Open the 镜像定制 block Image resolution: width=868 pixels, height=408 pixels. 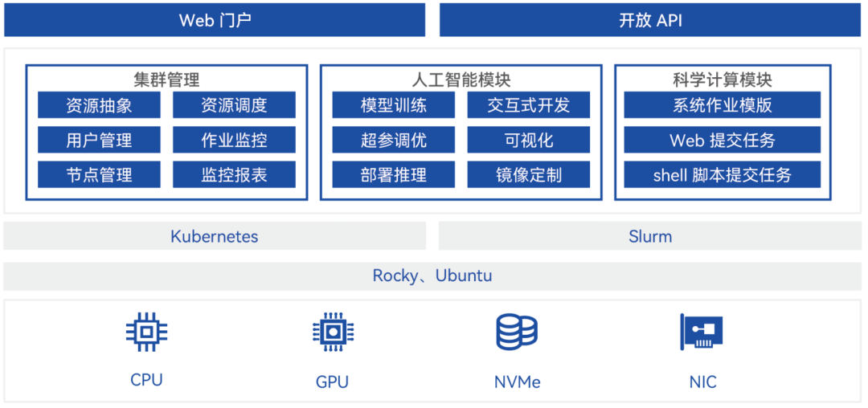[x=529, y=175]
